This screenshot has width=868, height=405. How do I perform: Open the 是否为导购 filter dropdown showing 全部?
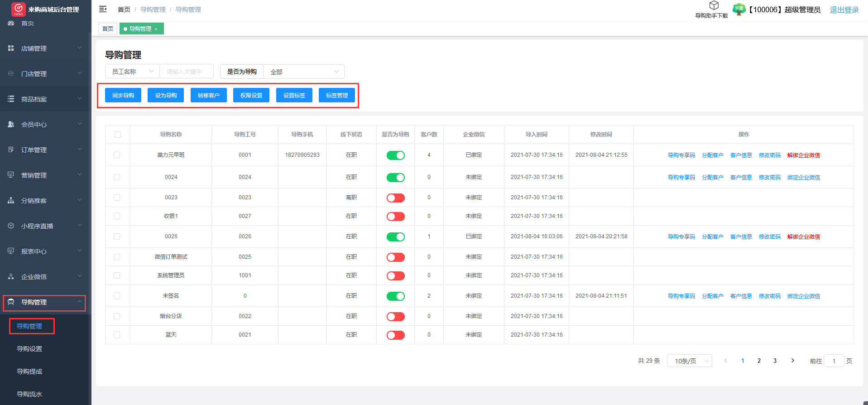coord(303,72)
